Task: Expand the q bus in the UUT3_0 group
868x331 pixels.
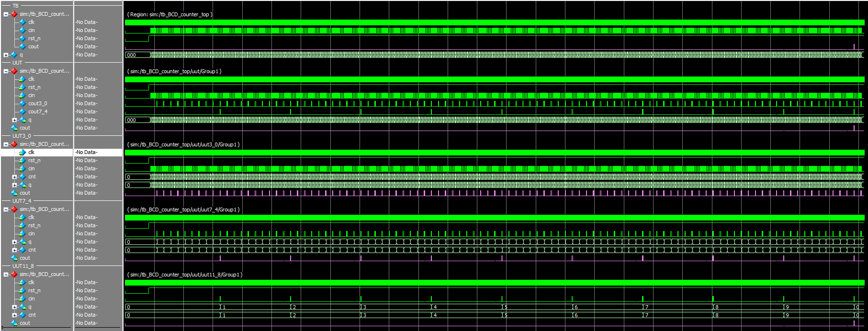Action: point(14,185)
